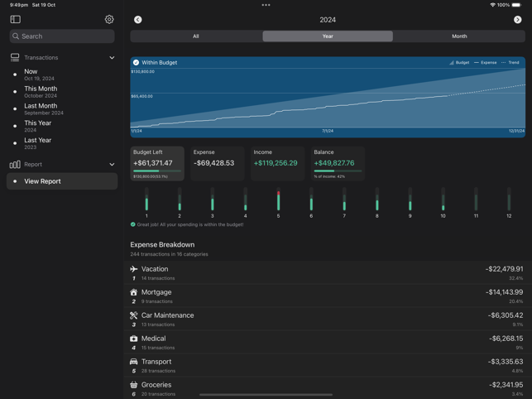The image size is (532, 399).
Task: Click the Within Budget checkmark icon
Action: [136, 62]
